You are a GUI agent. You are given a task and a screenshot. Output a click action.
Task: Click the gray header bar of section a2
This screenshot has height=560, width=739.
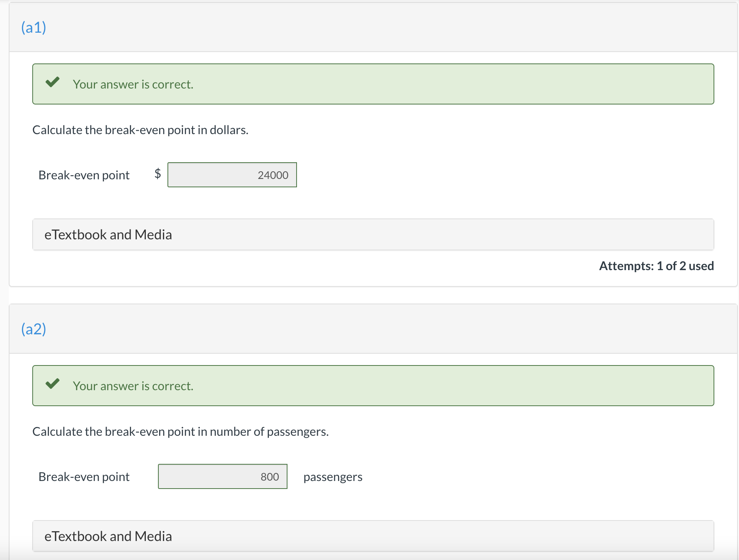[380, 329]
